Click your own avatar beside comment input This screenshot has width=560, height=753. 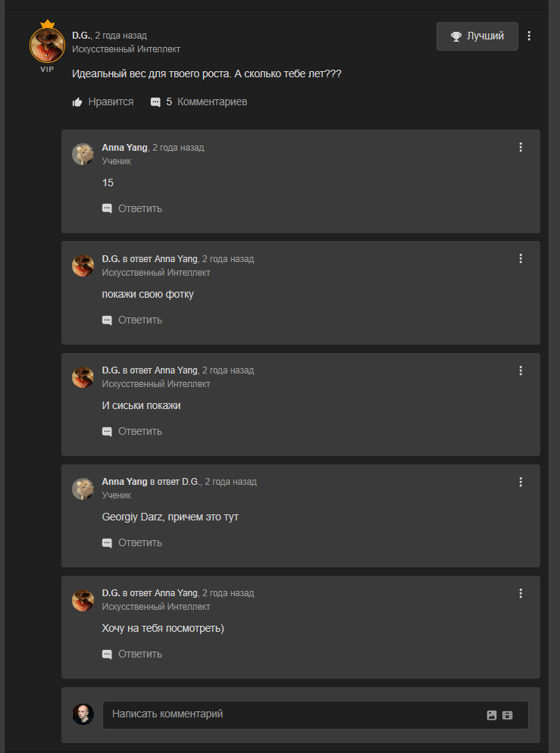point(83,714)
